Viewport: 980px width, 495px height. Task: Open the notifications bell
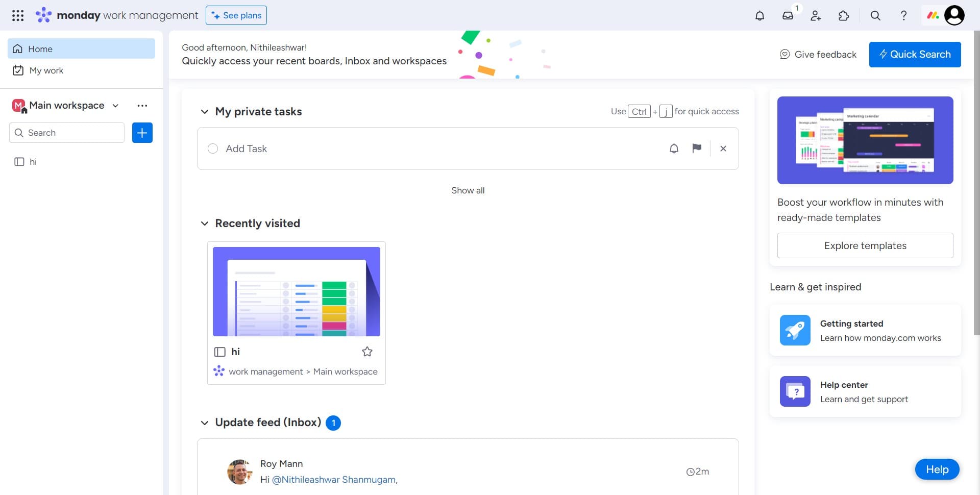click(x=759, y=15)
